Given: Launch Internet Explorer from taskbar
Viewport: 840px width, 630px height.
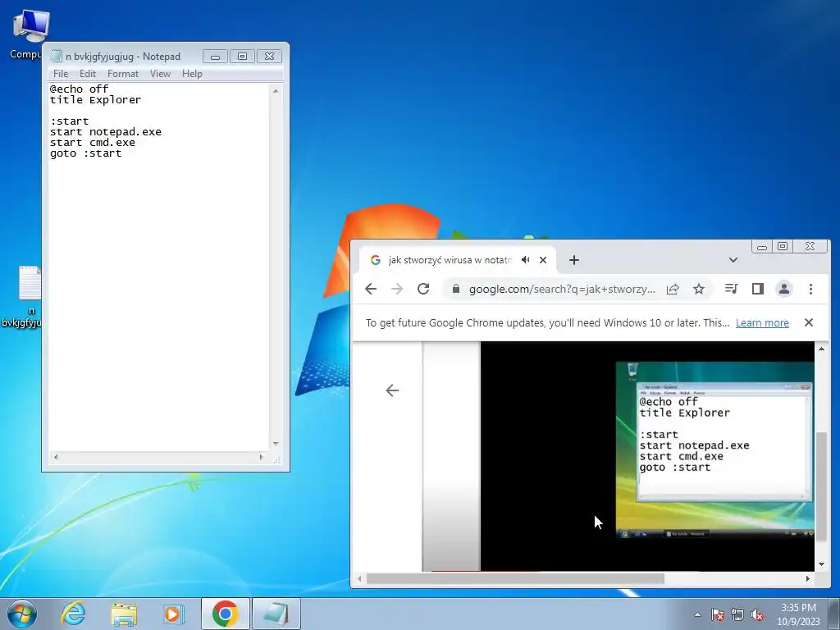Looking at the screenshot, I should 73,614.
